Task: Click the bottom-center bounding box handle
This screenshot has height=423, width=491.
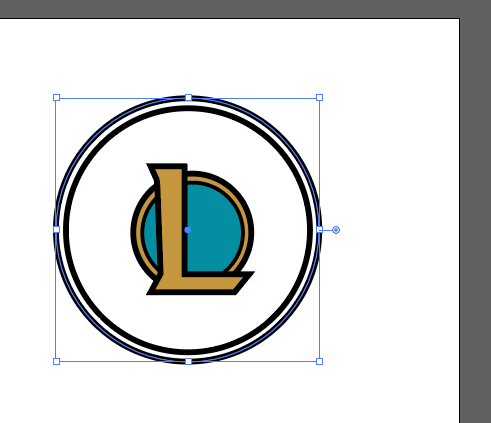Action: tap(188, 361)
